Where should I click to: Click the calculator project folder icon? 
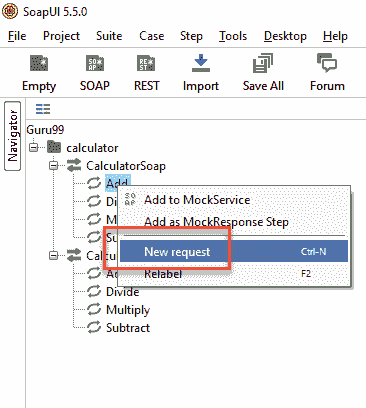click(x=54, y=147)
